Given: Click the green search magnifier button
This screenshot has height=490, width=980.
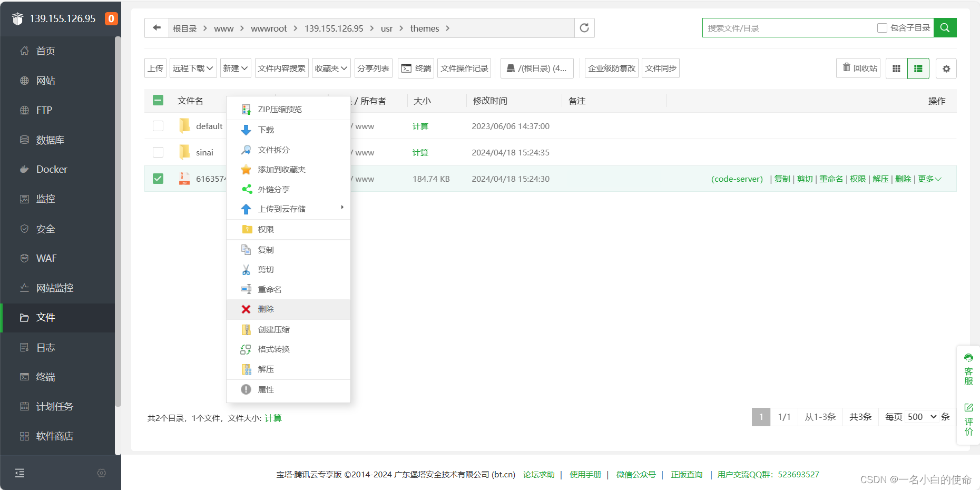Looking at the screenshot, I should (945, 28).
